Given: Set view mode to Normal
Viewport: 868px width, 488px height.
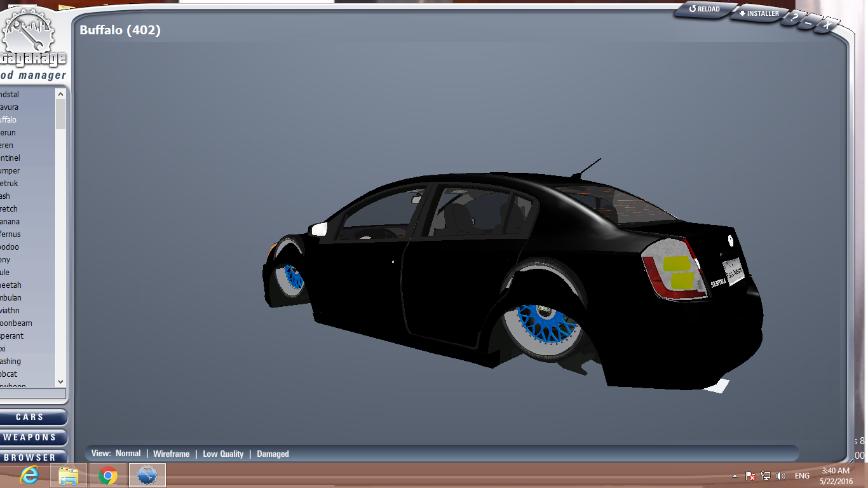Looking at the screenshot, I should point(128,454).
